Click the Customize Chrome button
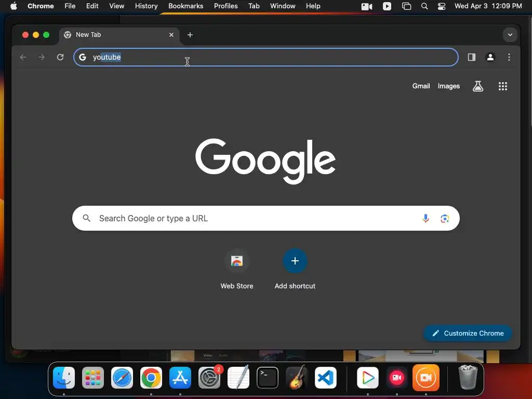Image resolution: width=532 pixels, height=399 pixels. [x=468, y=333]
